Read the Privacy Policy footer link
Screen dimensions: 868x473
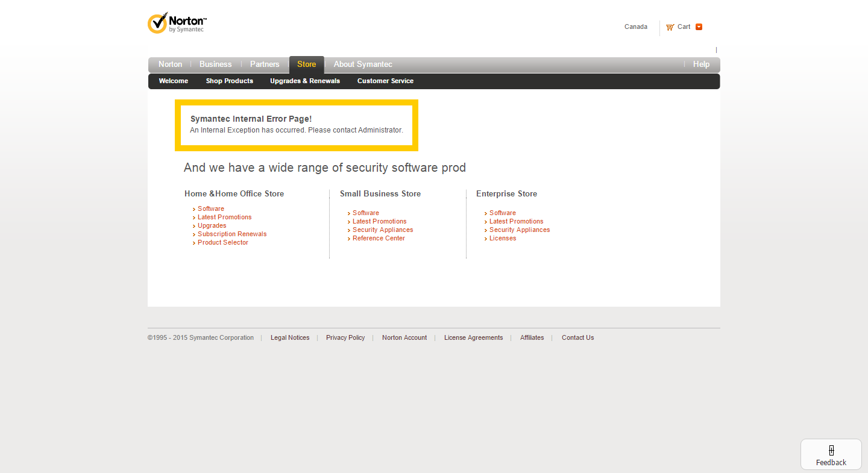click(x=345, y=337)
